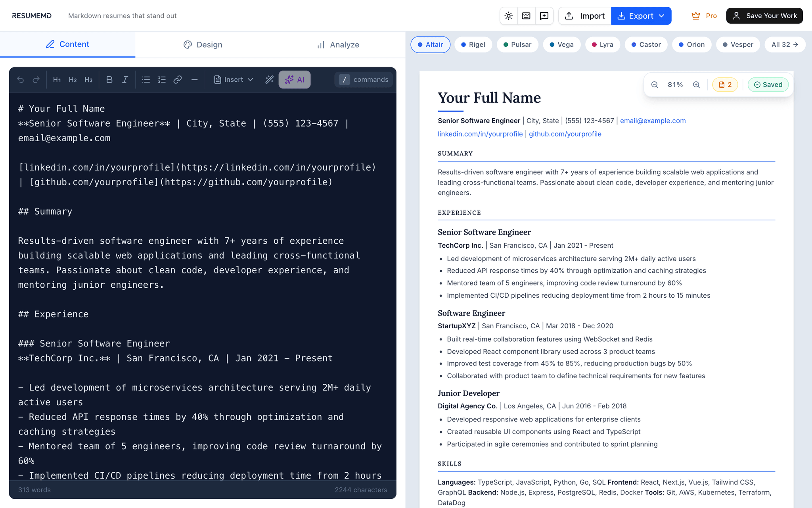Click 'Your Full Name' heading in preview
The image size is (812, 508).
click(x=489, y=98)
